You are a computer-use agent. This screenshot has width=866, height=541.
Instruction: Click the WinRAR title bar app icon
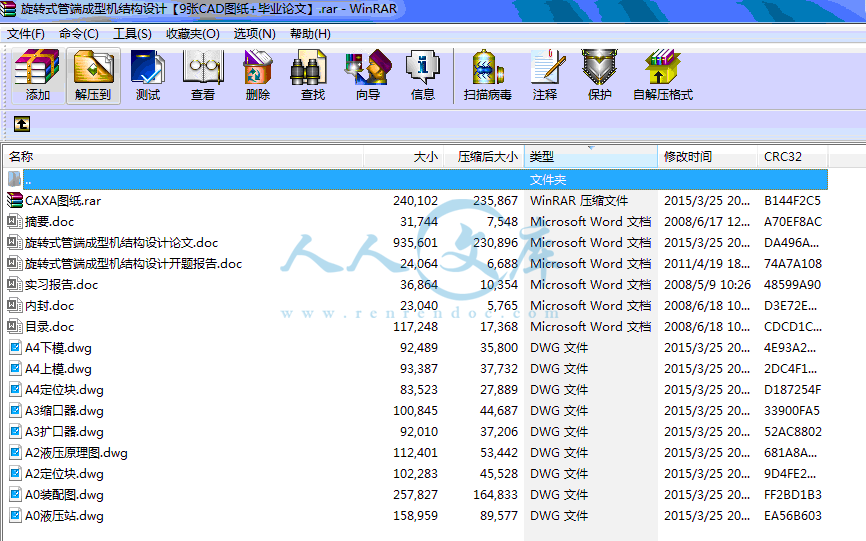point(8,8)
